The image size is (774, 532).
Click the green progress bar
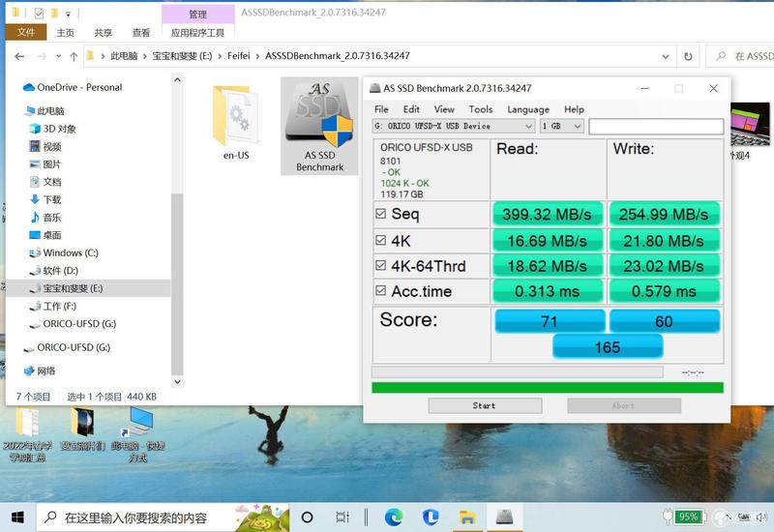point(548,388)
